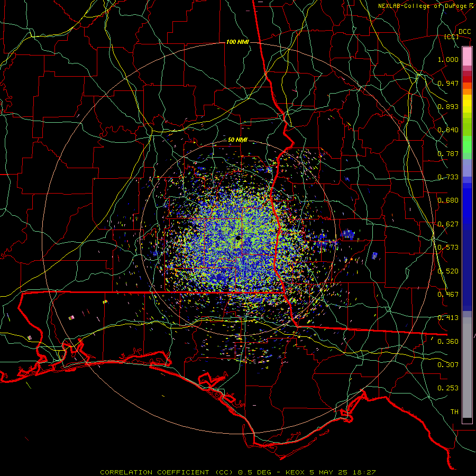
Task: Click the 100 NMI range ring label
Action: click(x=237, y=42)
